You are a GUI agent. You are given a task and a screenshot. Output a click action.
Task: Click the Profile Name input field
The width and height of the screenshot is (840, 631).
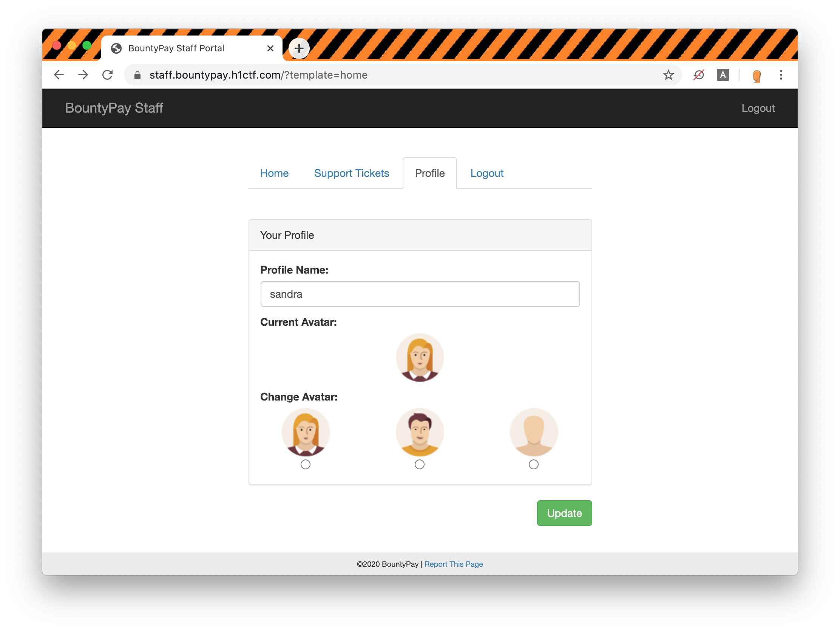[x=420, y=294]
